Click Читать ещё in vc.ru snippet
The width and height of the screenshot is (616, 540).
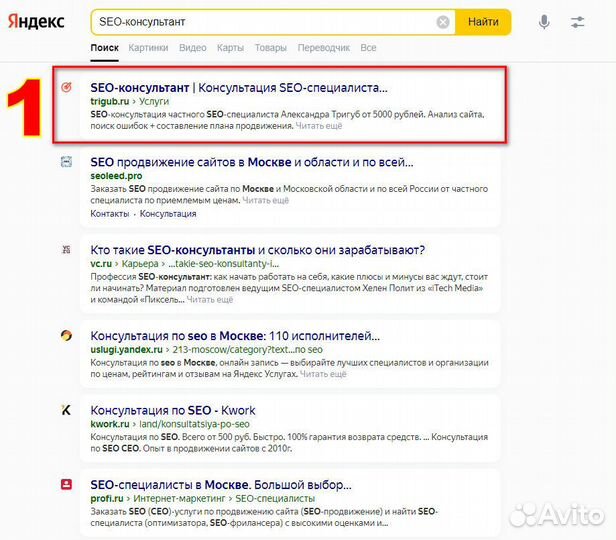click(209, 300)
